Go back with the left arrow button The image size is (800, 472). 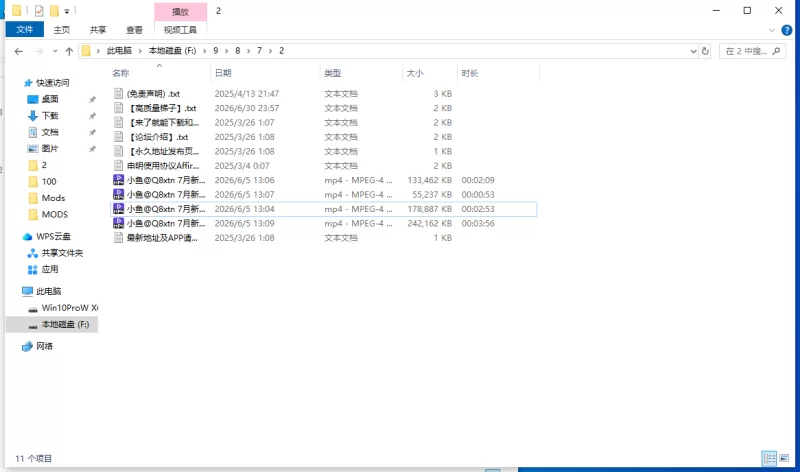[19, 51]
